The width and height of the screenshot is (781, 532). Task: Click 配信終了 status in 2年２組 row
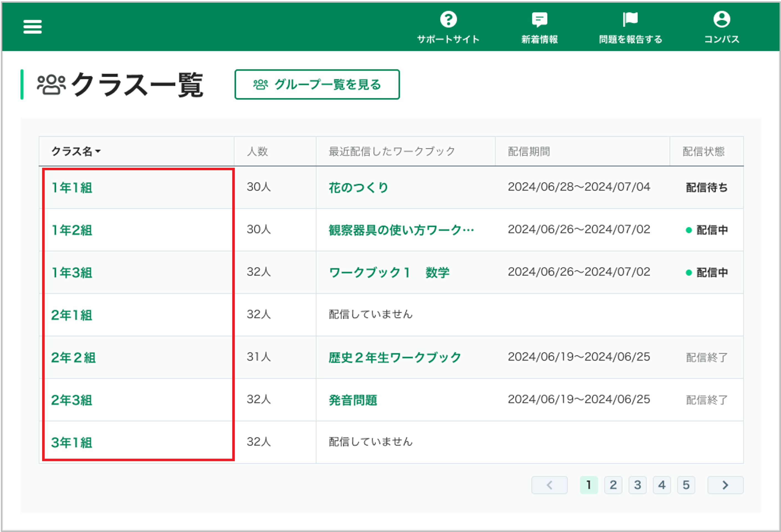coord(706,357)
